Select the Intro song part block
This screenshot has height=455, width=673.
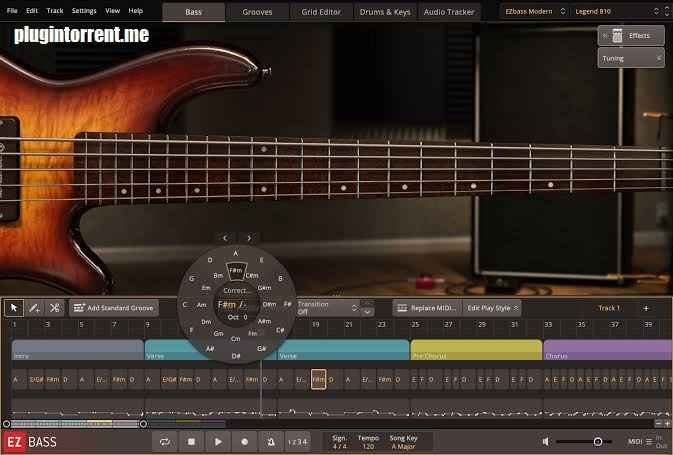coord(78,350)
